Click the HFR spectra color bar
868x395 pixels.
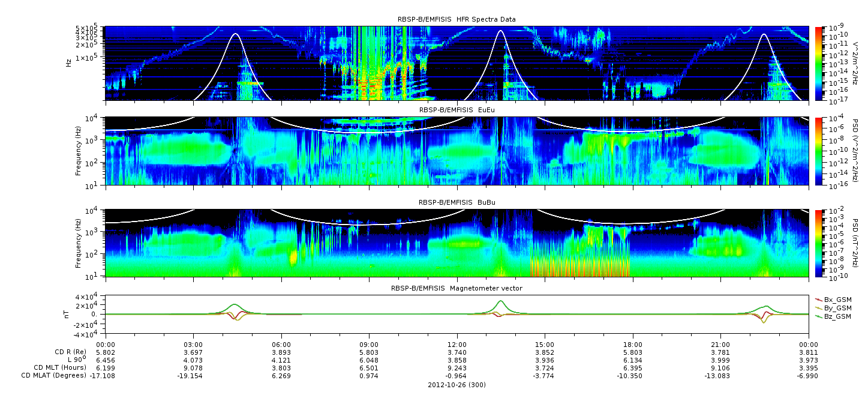click(818, 63)
